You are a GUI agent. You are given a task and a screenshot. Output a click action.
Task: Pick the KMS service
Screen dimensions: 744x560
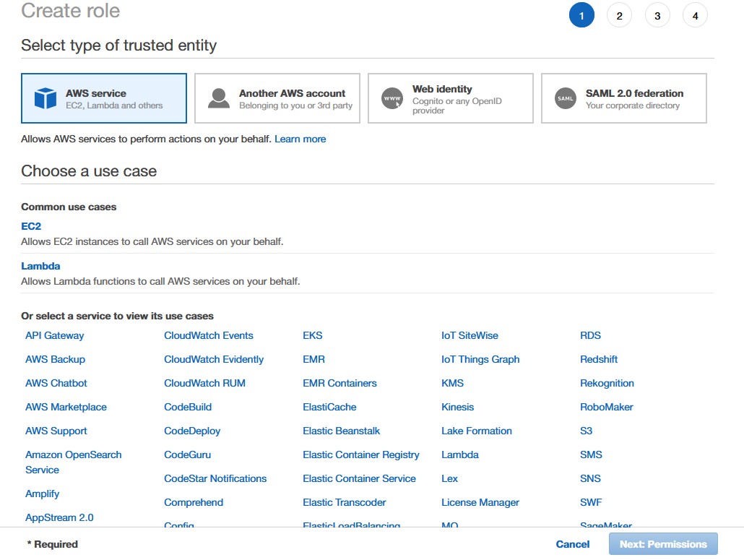(453, 383)
